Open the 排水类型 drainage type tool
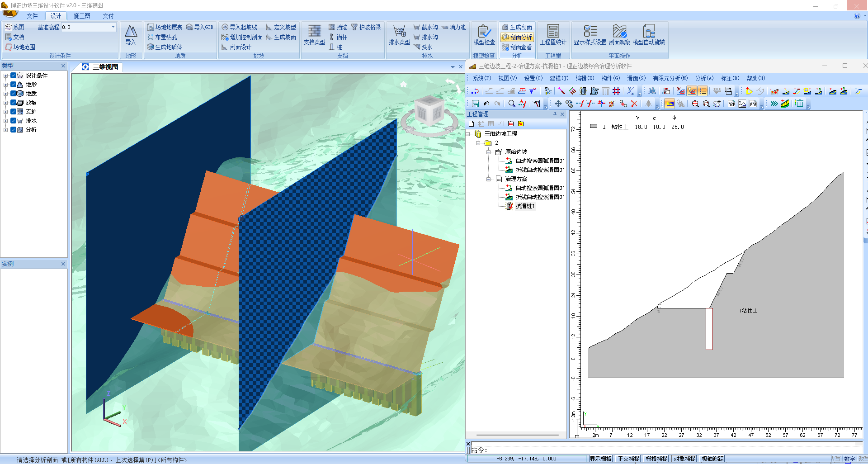The width and height of the screenshot is (868, 464). coord(399,34)
